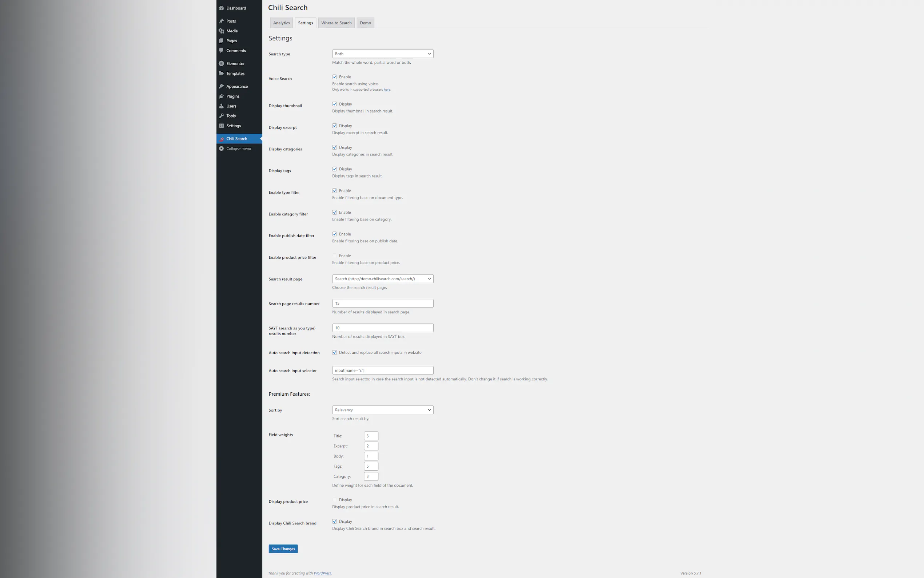Click the Plugins plug icon
The image size is (924, 578).
[x=221, y=96]
